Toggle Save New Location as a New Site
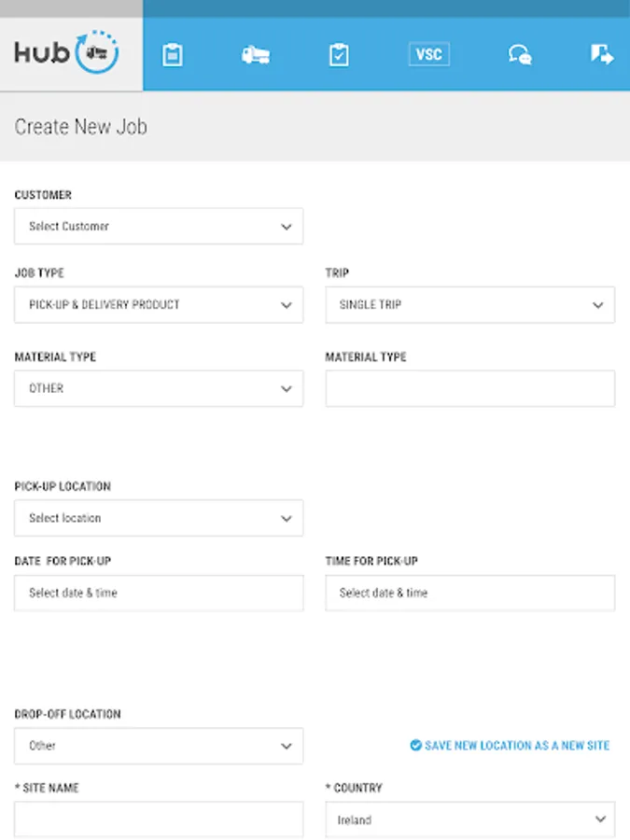This screenshot has height=840, width=630. coord(510,746)
